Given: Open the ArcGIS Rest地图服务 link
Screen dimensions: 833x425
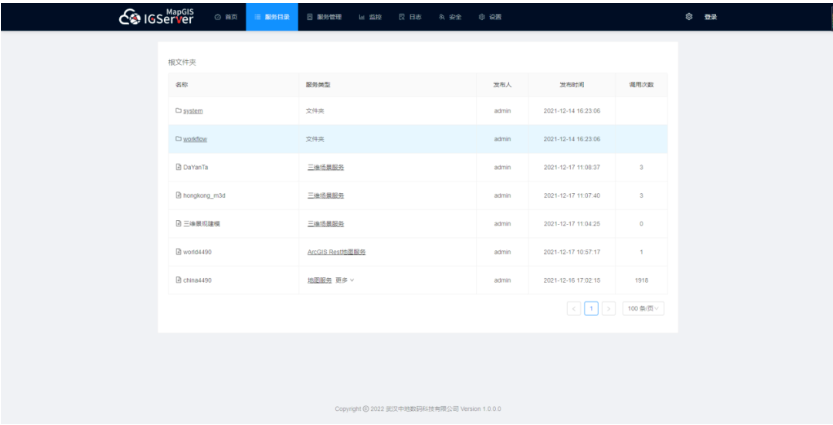Looking at the screenshot, I should click(x=336, y=252).
